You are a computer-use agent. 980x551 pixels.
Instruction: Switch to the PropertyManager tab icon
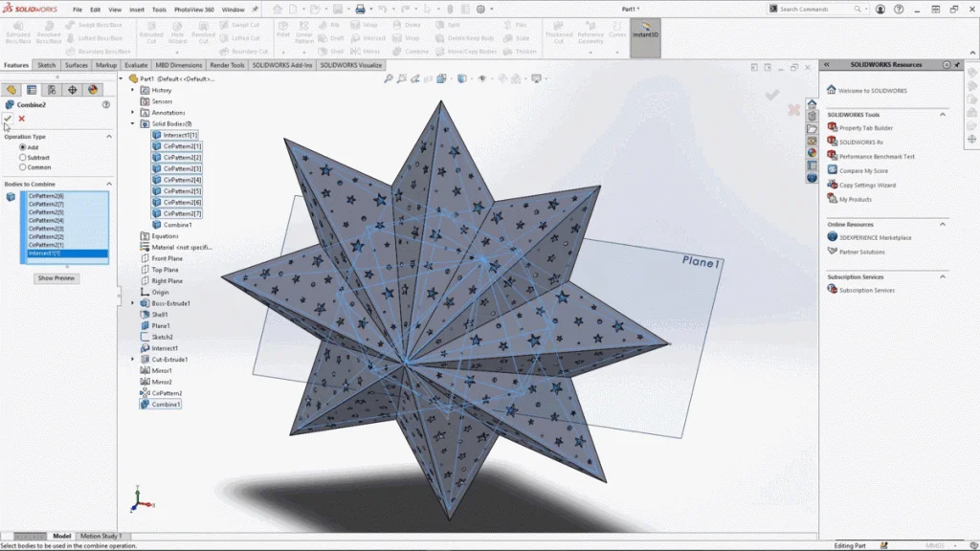pos(32,90)
